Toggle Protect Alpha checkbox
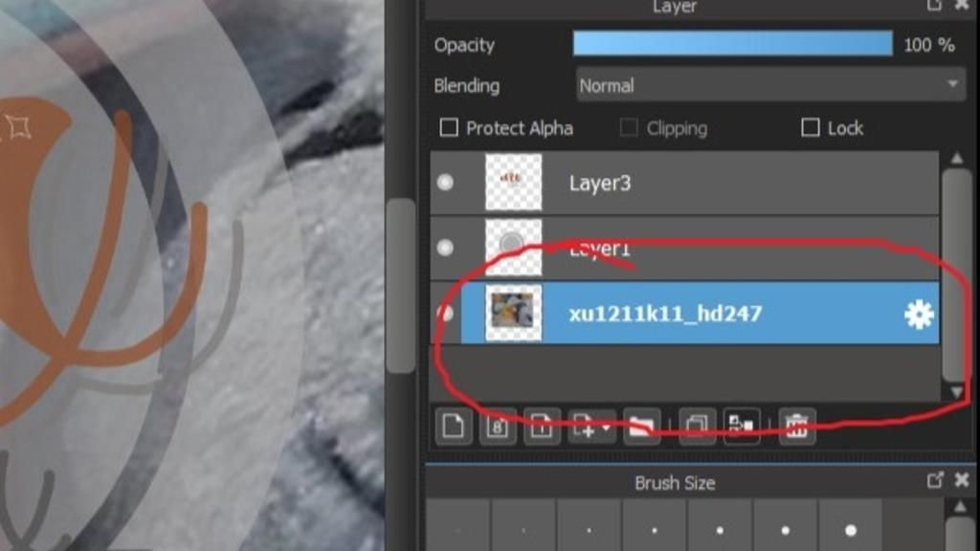Viewport: 980px width, 551px height. (x=449, y=128)
